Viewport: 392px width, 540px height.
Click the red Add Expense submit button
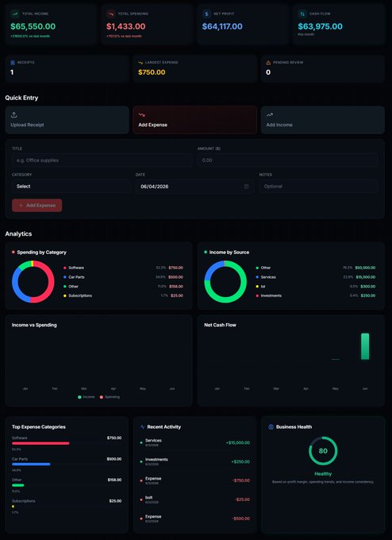(37, 205)
